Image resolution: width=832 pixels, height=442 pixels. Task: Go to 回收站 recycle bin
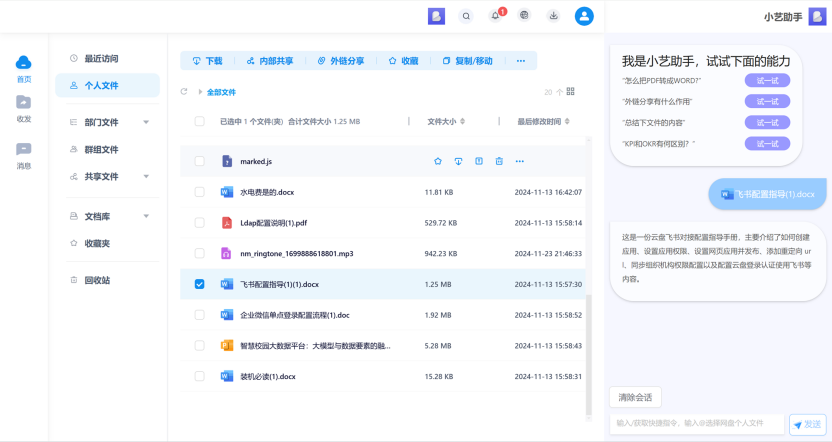pos(97,280)
